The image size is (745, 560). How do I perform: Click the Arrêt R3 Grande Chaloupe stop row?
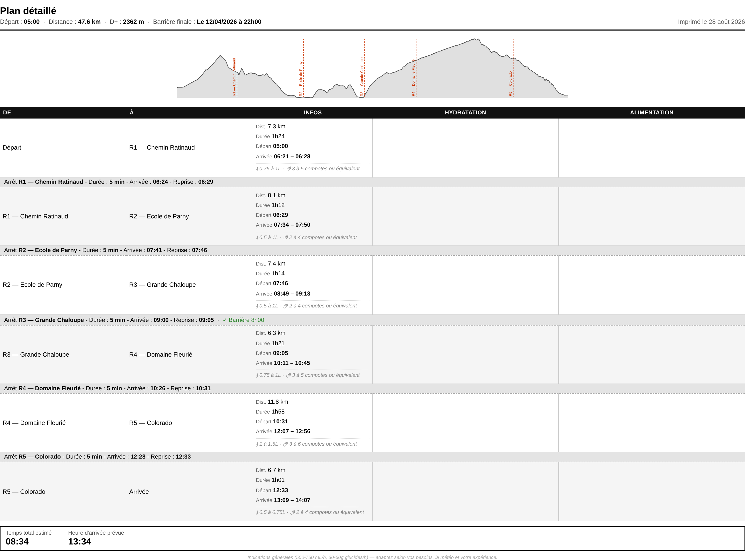coord(373,320)
